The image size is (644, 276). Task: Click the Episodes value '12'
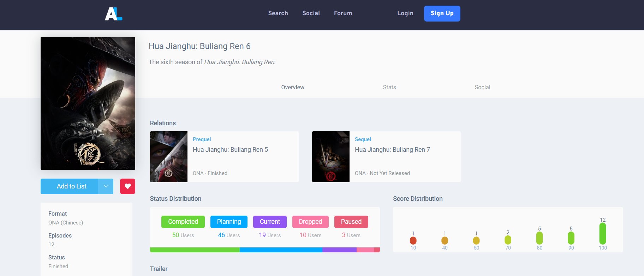point(52,245)
